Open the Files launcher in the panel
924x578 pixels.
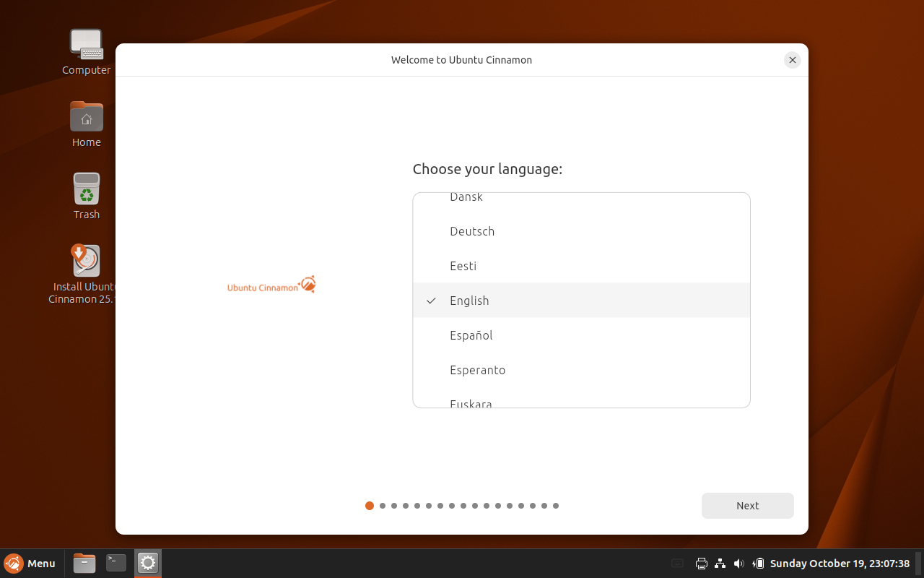click(84, 564)
